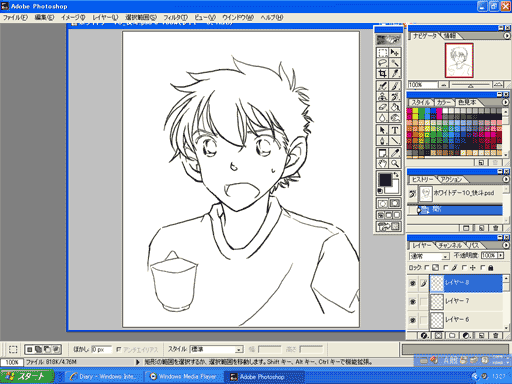Enable lock position checkbox
Viewport: 512px width, 384px height.
click(x=464, y=267)
